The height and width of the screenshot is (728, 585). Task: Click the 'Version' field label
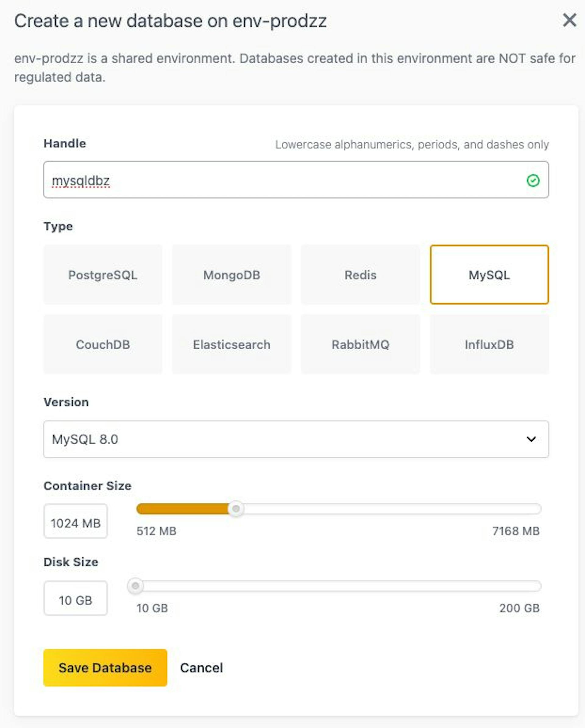tap(66, 402)
